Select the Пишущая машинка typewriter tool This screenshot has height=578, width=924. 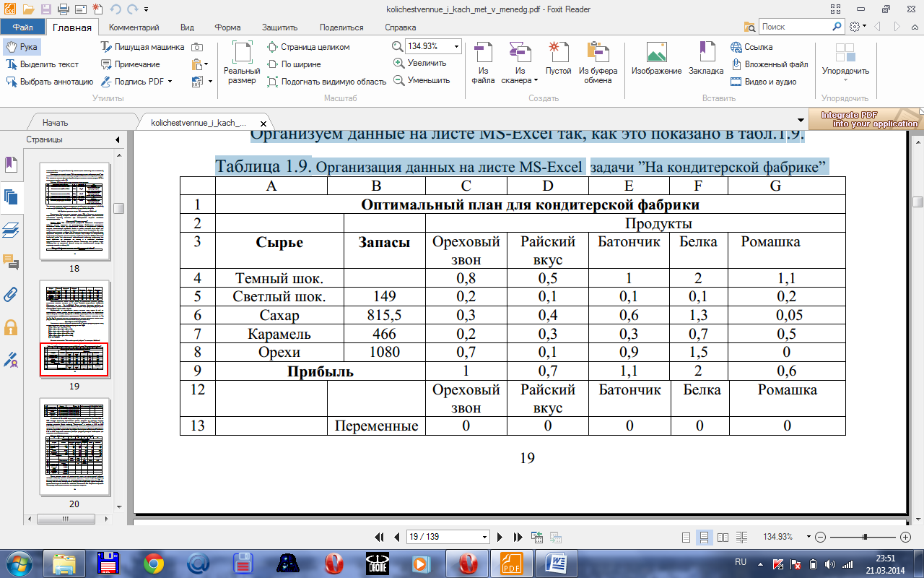click(x=142, y=47)
